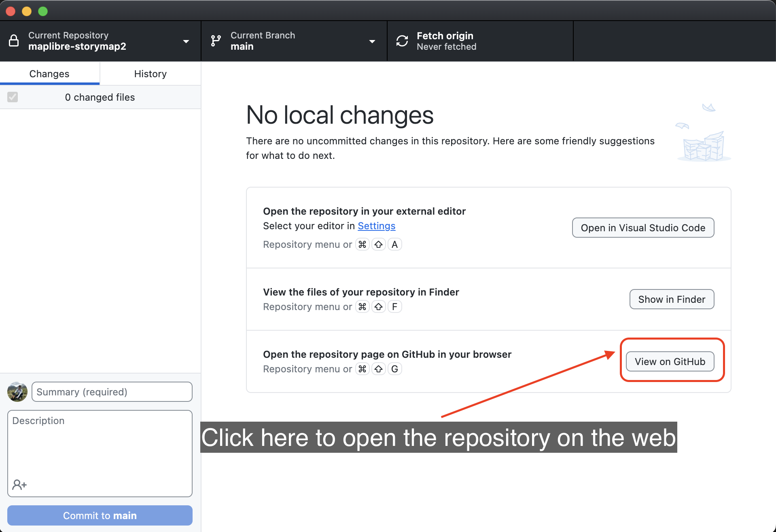Expand the repository switcher for maplibre-storymap2
The height and width of the screenshot is (532, 776).
186,41
